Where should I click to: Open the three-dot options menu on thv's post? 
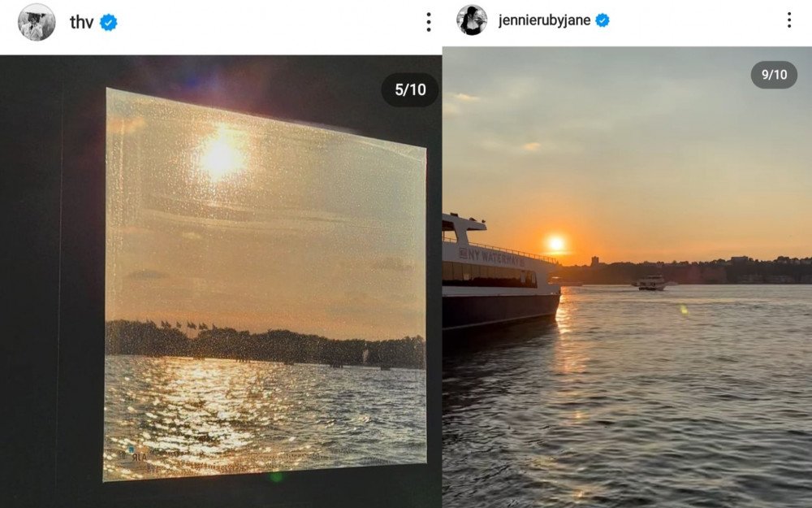click(429, 23)
